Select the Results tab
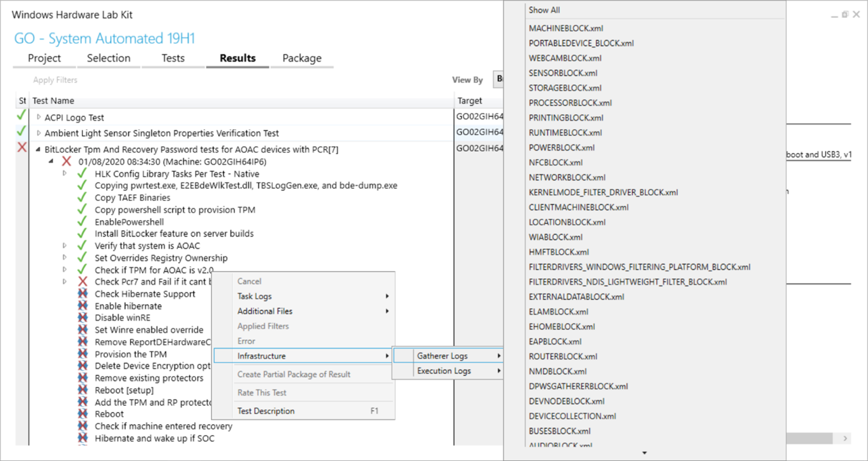The image size is (868, 461). [237, 57]
